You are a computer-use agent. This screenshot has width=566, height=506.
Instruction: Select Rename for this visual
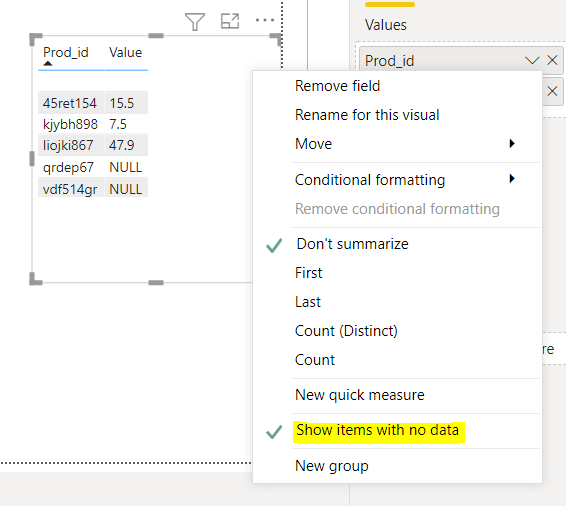tap(397, 115)
